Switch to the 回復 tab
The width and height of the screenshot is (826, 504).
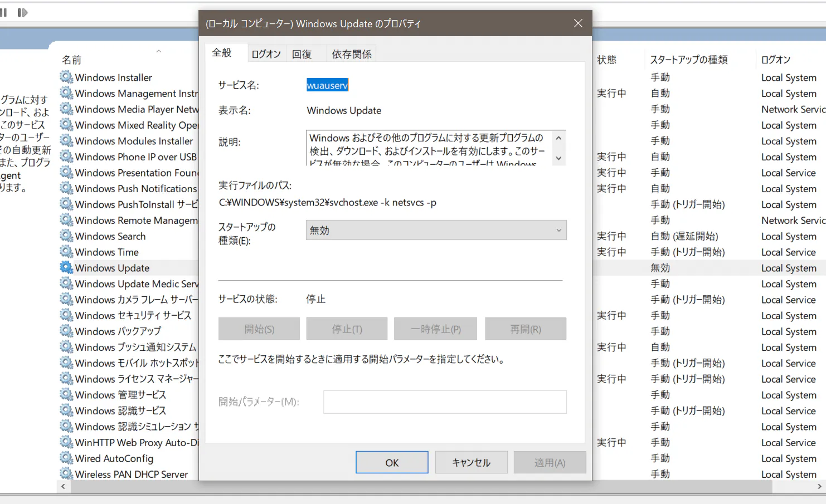click(302, 54)
